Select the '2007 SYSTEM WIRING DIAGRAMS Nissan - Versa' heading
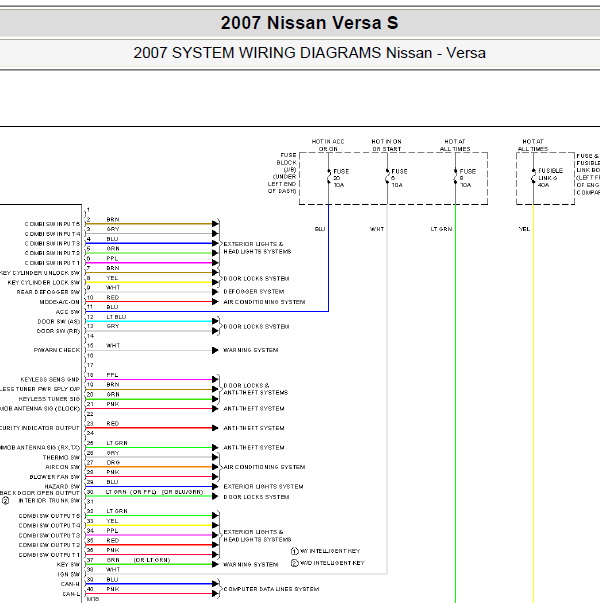Screen dimensions: 600x603 click(309, 53)
